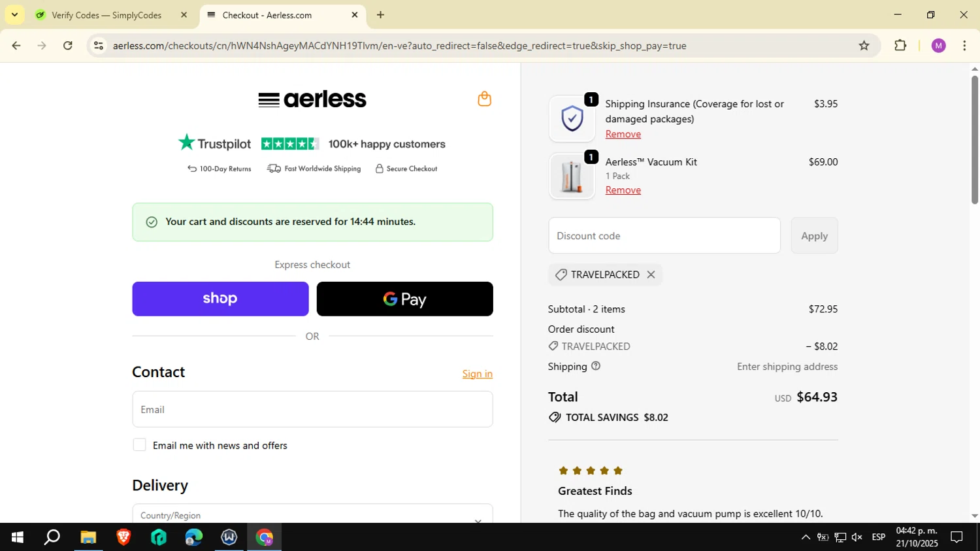Open Microsoft Edge from the taskbar
The height and width of the screenshot is (551, 980).
[194, 537]
